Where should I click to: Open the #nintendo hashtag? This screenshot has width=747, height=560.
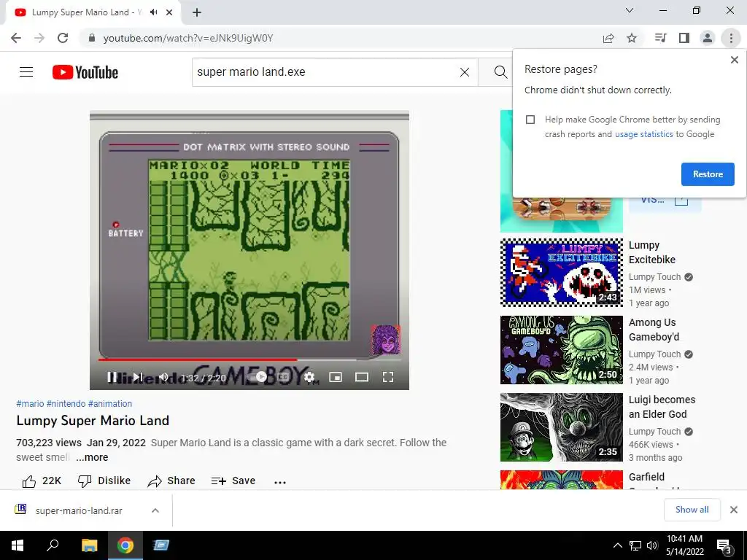point(66,404)
